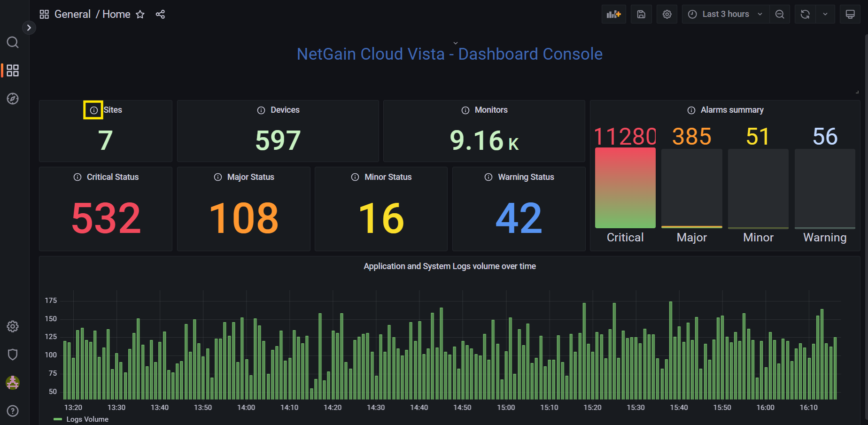Save the dashboard
The width and height of the screenshot is (868, 425).
click(x=641, y=14)
